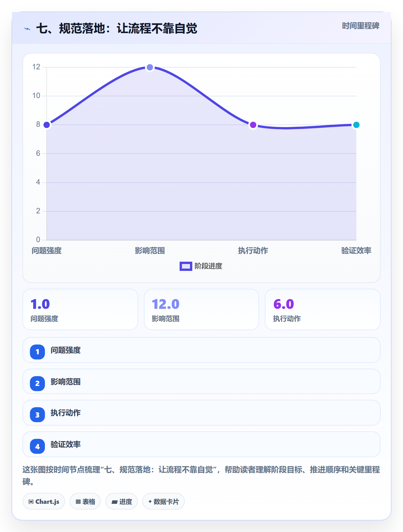Click the 影响范围 x-axis label
Viewport: 403px width, 532px height.
(150, 251)
